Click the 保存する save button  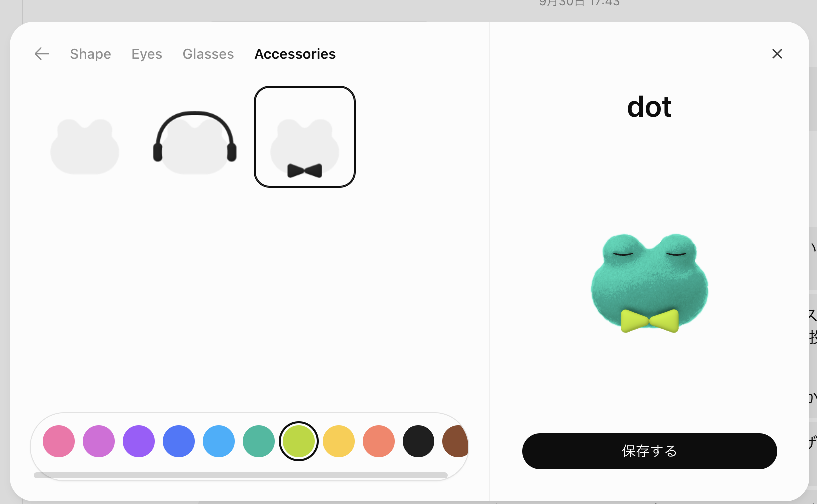649,451
